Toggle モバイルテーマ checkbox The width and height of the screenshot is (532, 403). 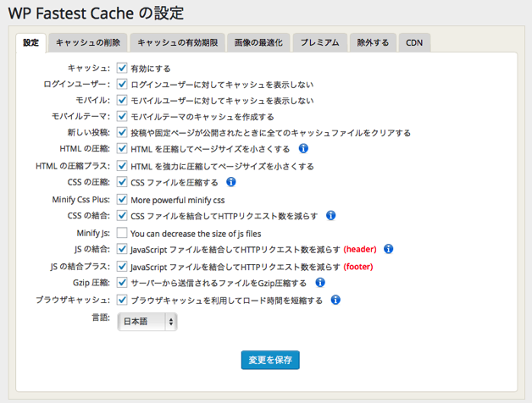[x=122, y=116]
